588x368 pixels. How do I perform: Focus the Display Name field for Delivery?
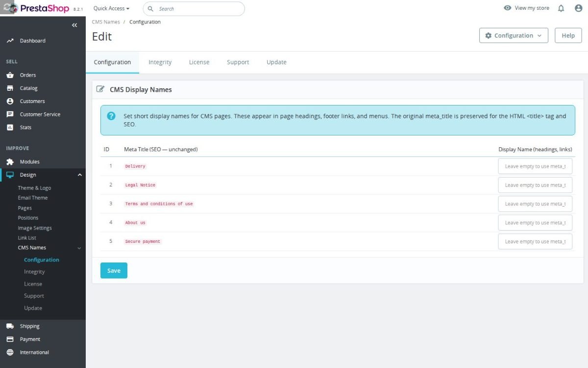535,166
